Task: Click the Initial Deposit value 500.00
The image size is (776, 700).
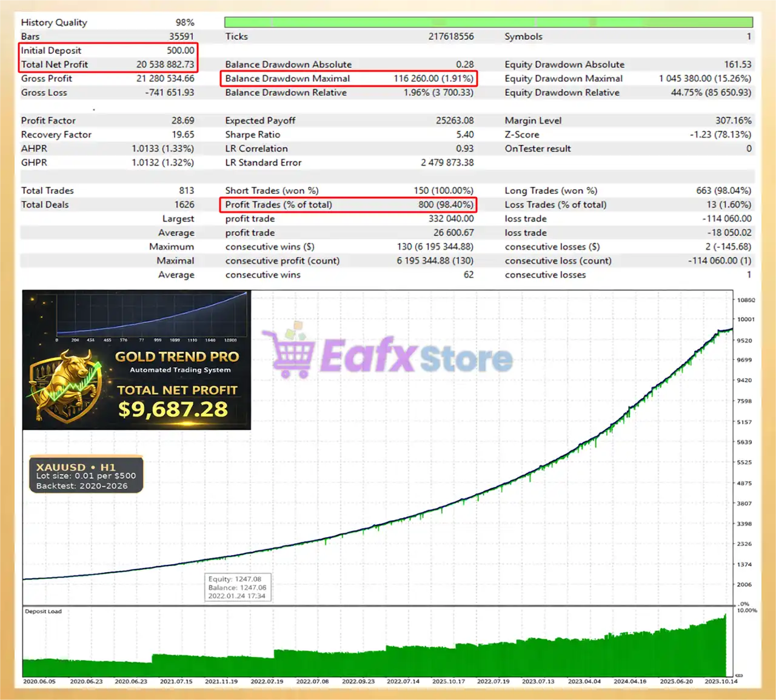Action: [x=180, y=51]
